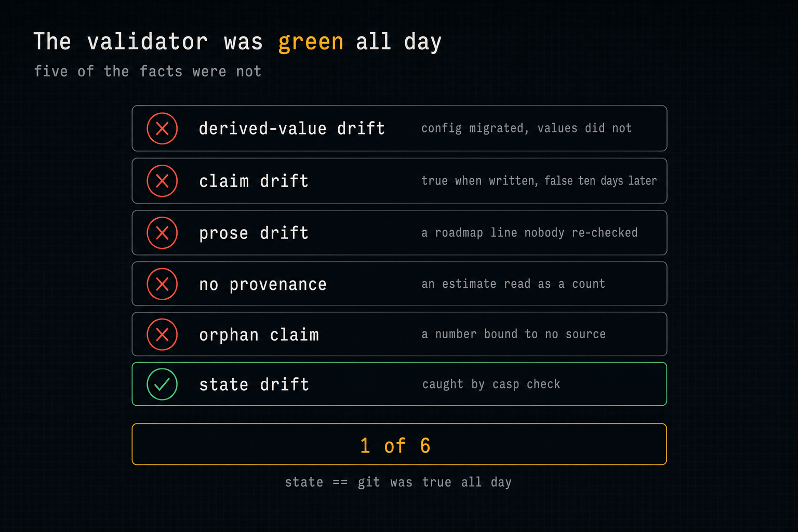Click 'a roadmap line nobody re-checked' text
Viewport: 798px width, 532px height.
(529, 233)
